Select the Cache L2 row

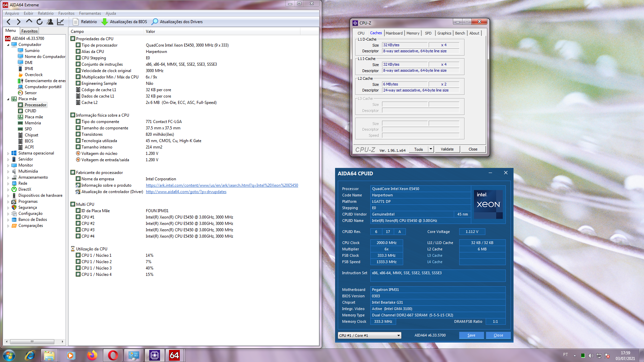[x=194, y=103]
